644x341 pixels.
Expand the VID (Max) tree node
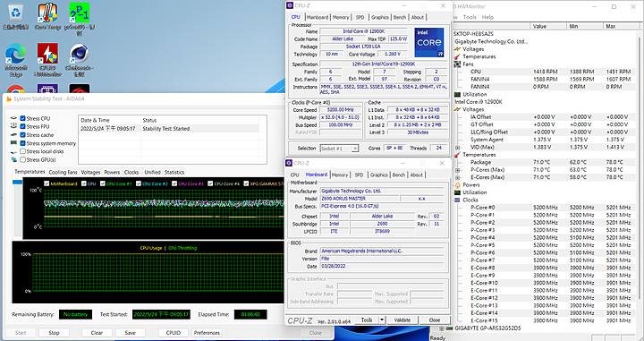point(458,147)
